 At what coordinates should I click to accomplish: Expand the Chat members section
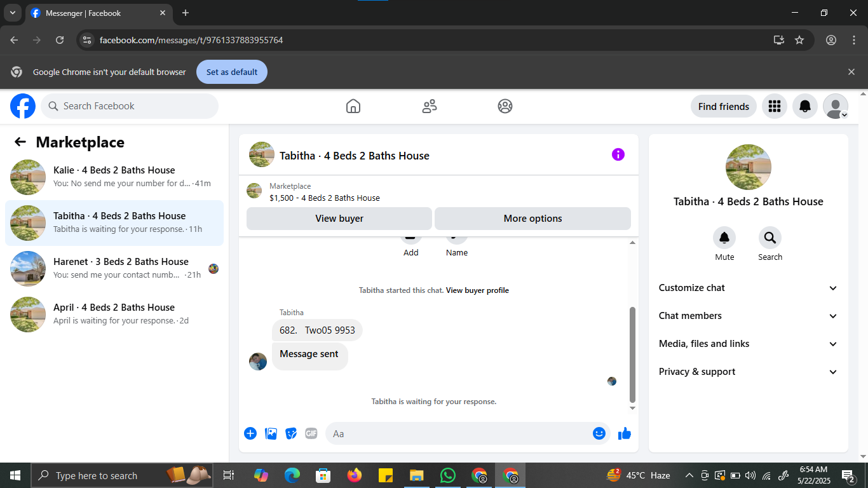pos(749,316)
